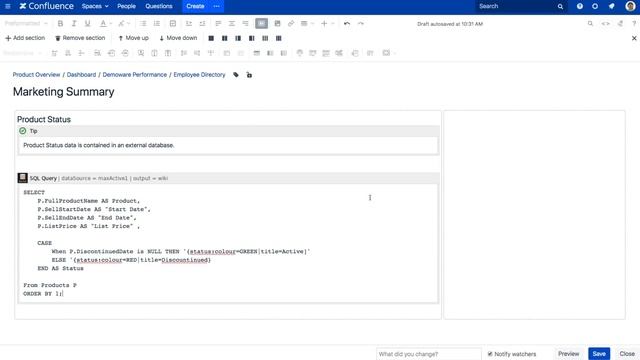The width and height of the screenshot is (640, 360).
Task: Insert a bullet list
Action: (x=143, y=24)
